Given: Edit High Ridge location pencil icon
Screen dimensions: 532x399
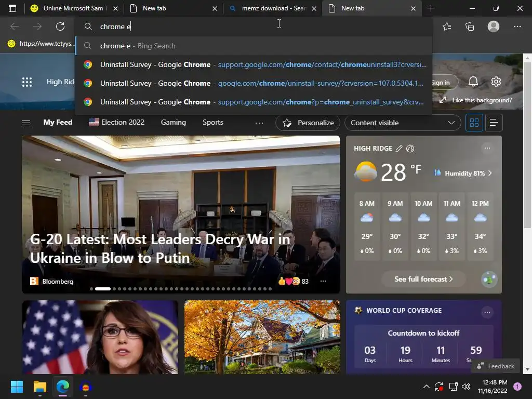Looking at the screenshot, I should point(399,148).
